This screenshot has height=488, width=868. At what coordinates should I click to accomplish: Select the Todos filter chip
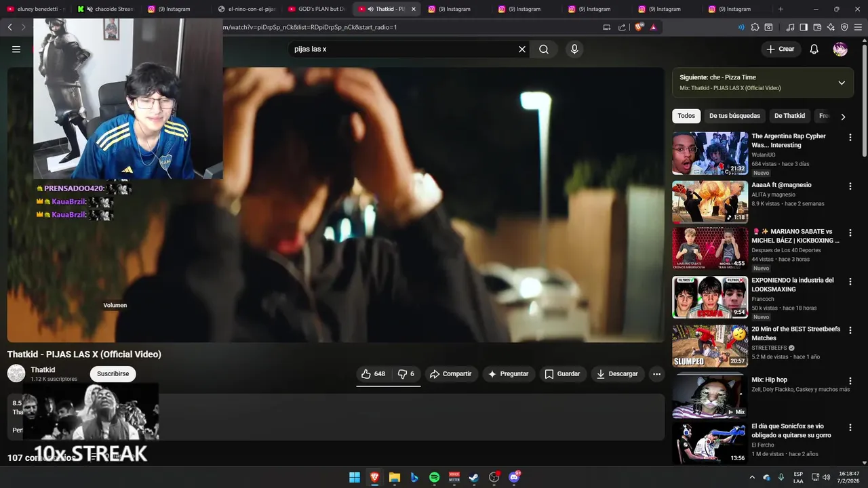[686, 116]
